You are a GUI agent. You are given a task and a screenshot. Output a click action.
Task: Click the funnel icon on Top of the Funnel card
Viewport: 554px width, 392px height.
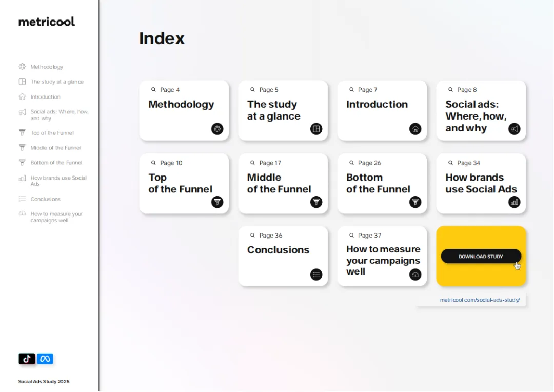click(x=217, y=202)
